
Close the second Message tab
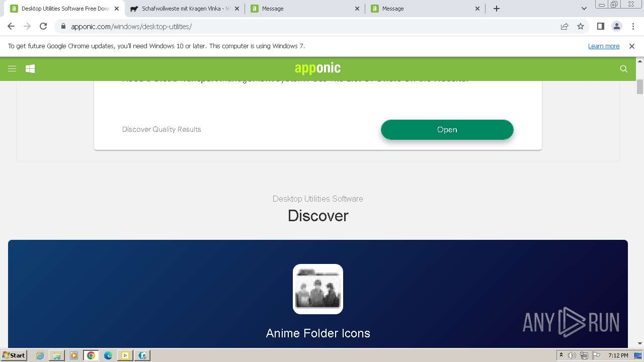[477, 9]
